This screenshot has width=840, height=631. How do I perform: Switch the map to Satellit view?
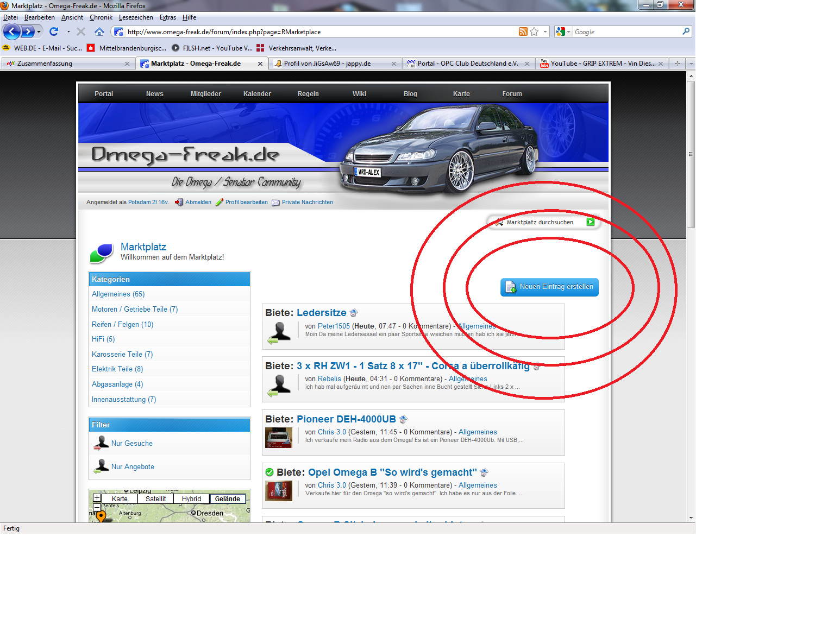(x=155, y=499)
